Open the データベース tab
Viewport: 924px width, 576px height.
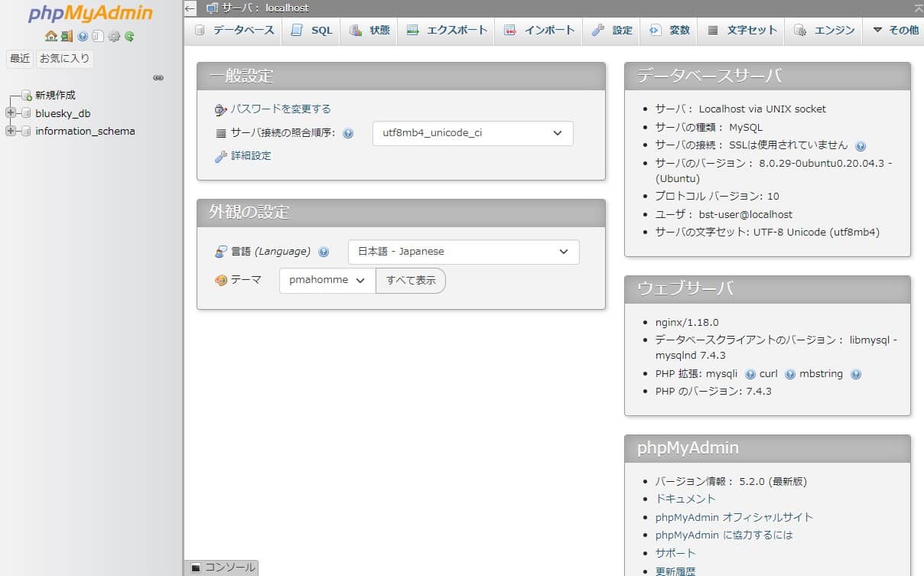tap(234, 31)
